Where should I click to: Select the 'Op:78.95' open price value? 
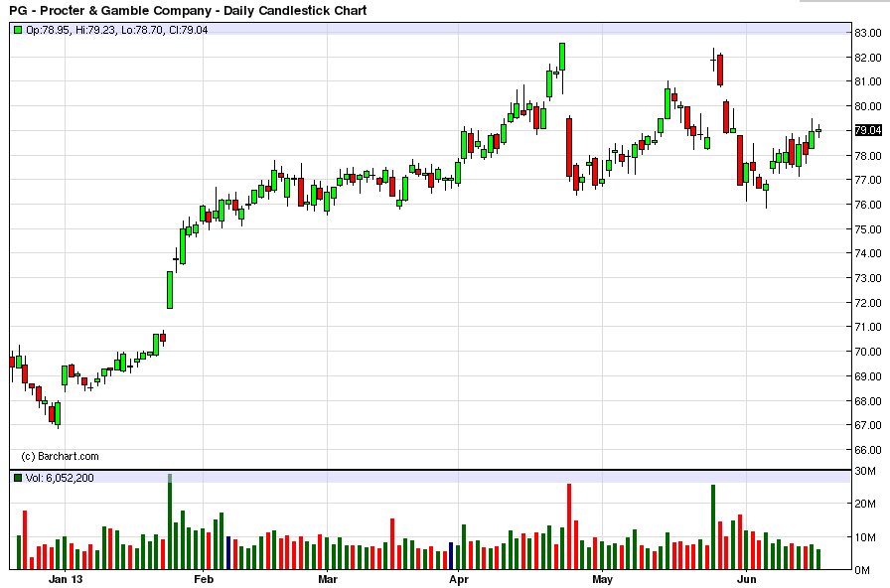(49, 30)
